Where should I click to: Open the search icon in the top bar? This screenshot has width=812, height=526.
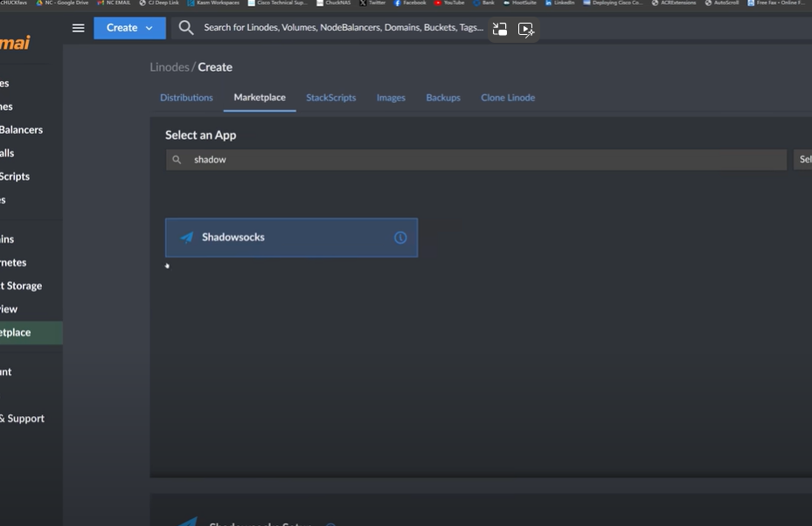click(184, 28)
